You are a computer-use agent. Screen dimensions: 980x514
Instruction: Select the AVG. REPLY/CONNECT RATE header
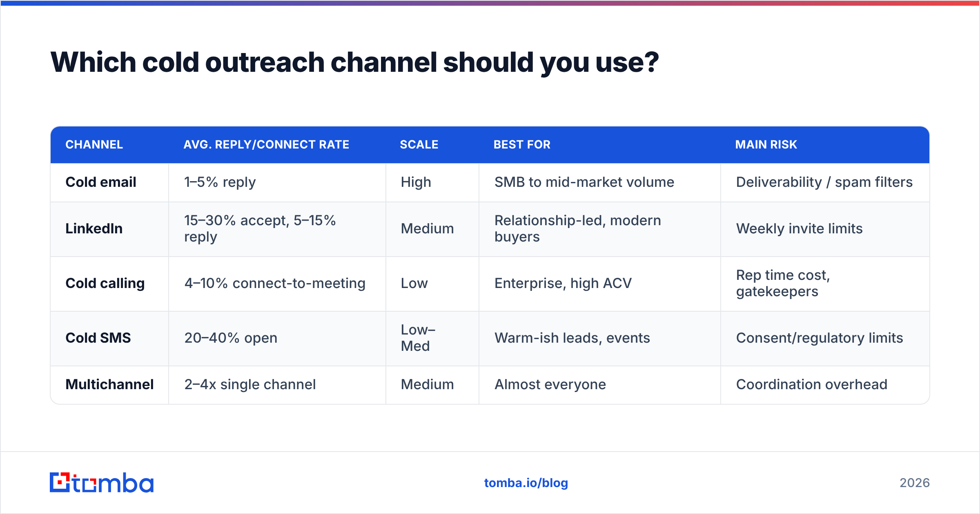[266, 144]
